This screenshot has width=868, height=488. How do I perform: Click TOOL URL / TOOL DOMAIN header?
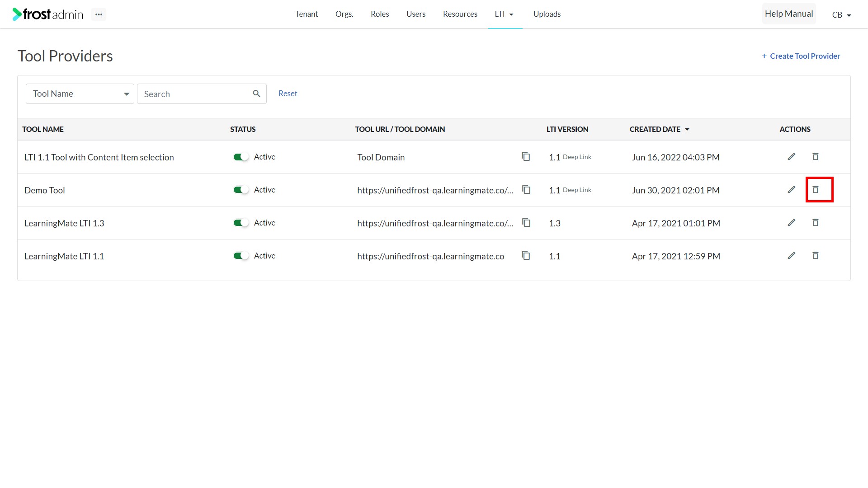click(x=400, y=129)
